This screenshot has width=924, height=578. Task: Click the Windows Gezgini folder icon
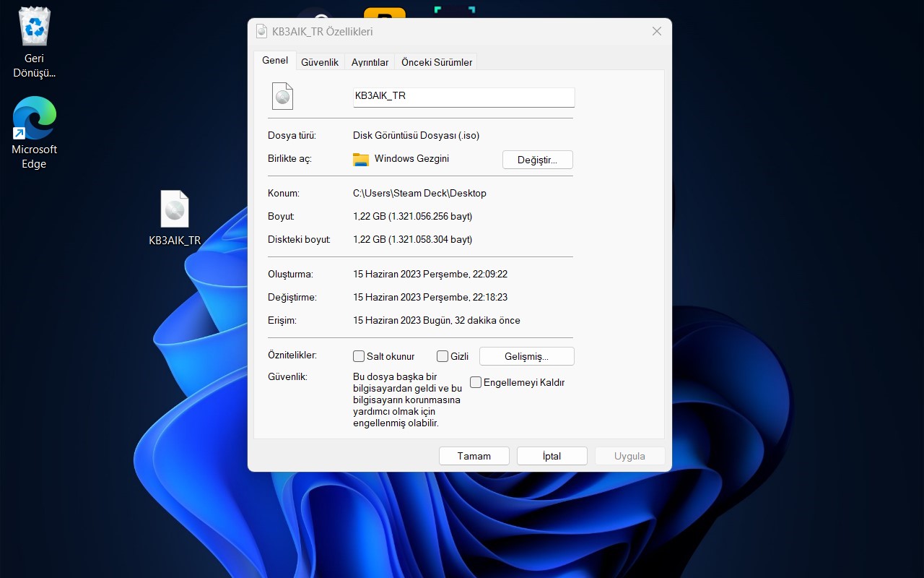coord(361,159)
